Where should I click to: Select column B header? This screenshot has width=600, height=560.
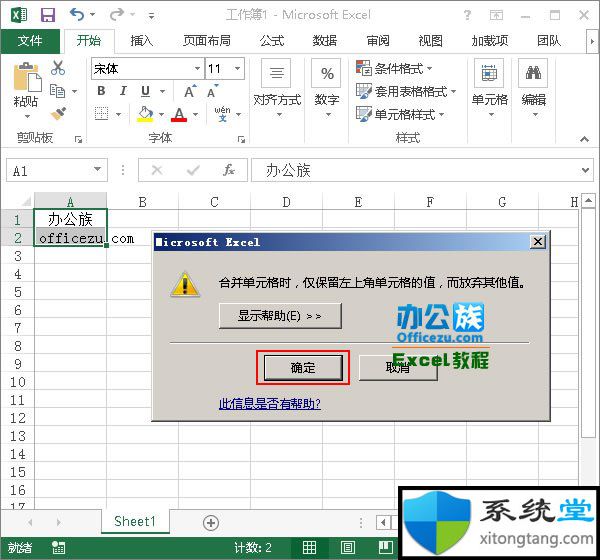coord(142,201)
